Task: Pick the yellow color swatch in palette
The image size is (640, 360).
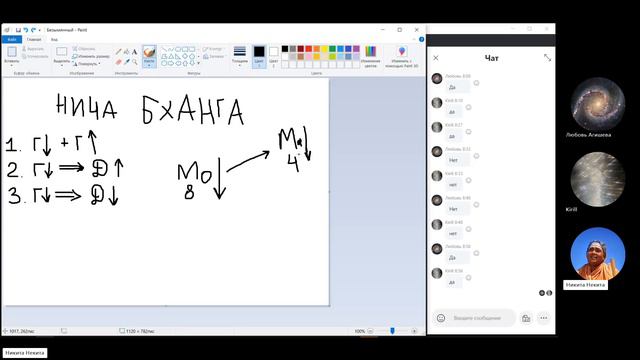Action: pos(324,49)
